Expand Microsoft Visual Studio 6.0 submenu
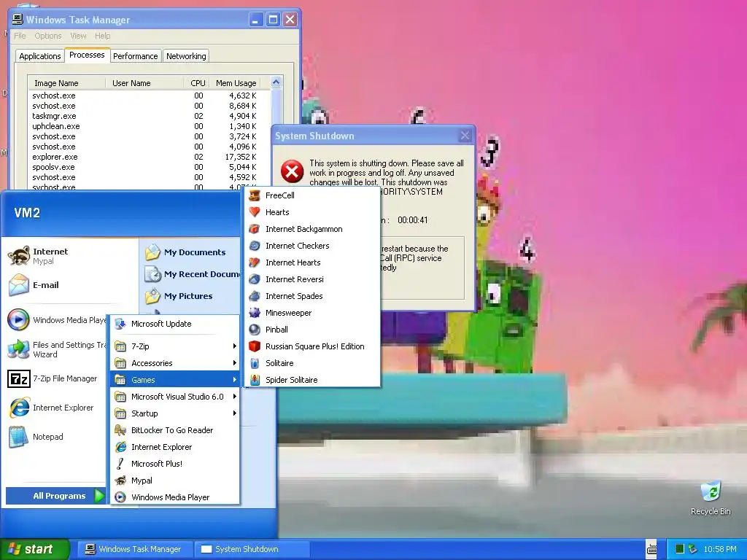 175,397
